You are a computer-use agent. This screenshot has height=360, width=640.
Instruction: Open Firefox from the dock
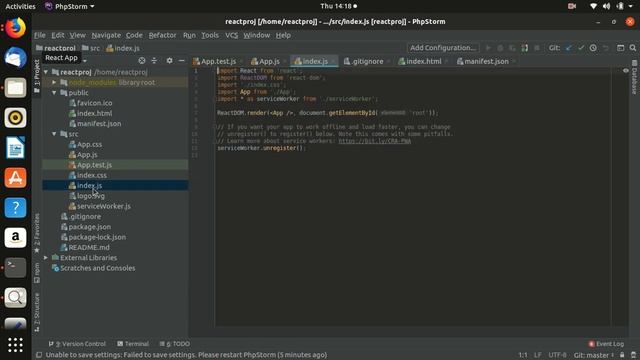point(16,28)
